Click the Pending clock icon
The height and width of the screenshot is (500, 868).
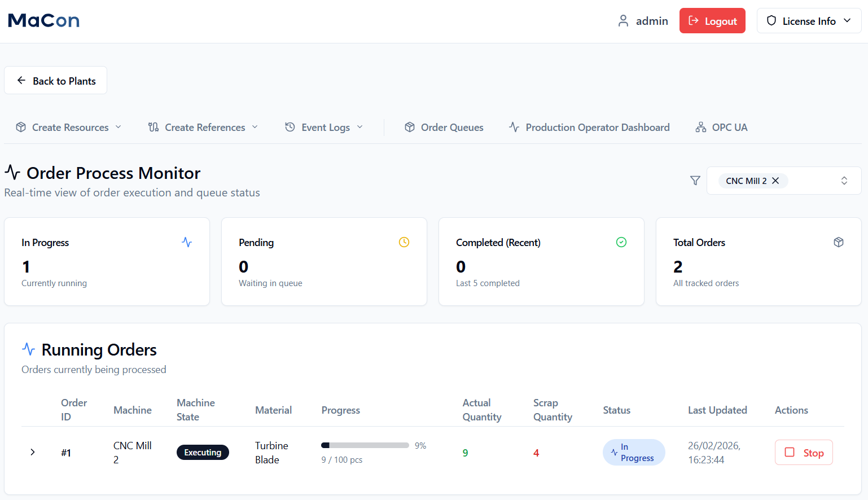click(x=404, y=242)
